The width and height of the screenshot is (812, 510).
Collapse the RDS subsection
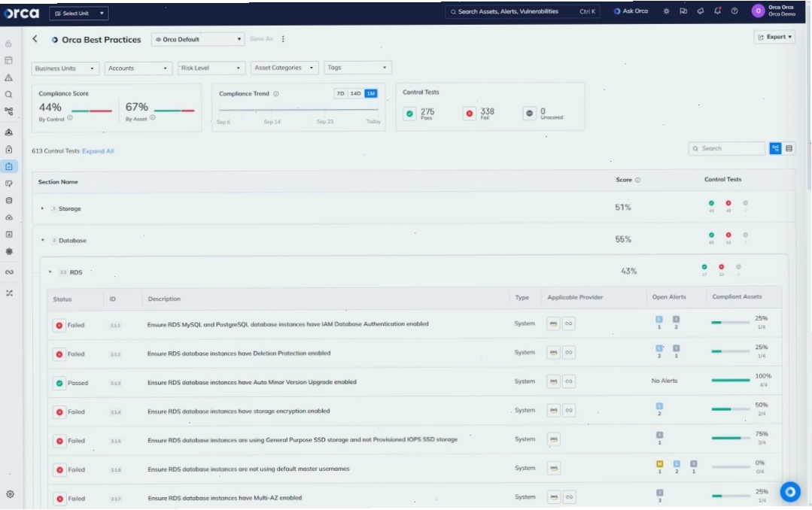[x=50, y=272]
